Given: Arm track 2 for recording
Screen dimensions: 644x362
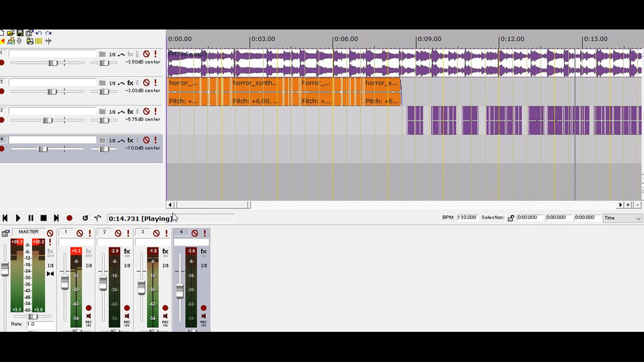Looking at the screenshot, I should [2, 92].
